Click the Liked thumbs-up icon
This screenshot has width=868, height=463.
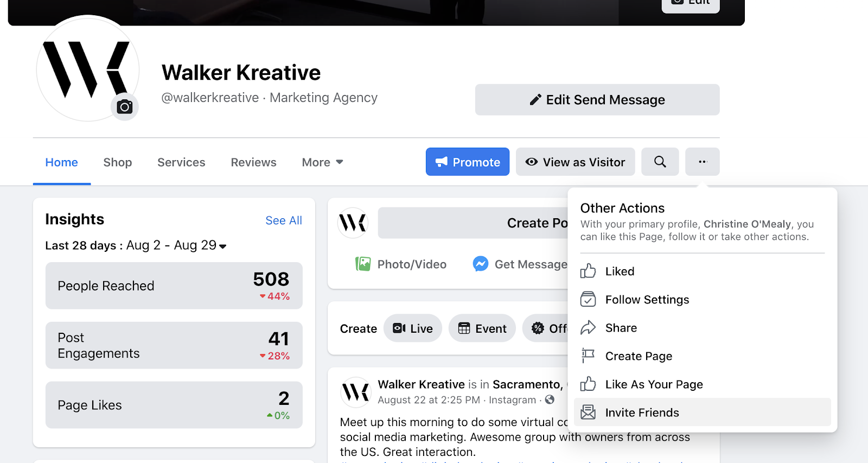588,271
